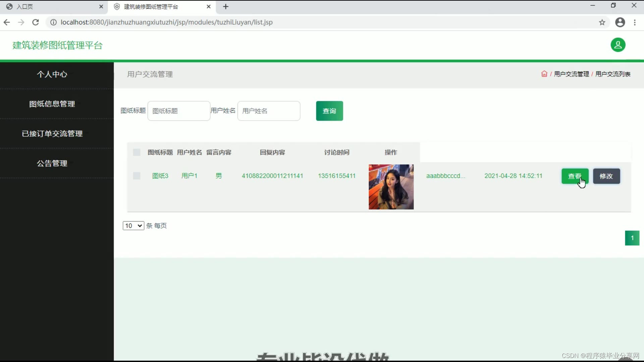This screenshot has height=362, width=644.
Task: View site info icon in address bar
Action: click(53, 22)
